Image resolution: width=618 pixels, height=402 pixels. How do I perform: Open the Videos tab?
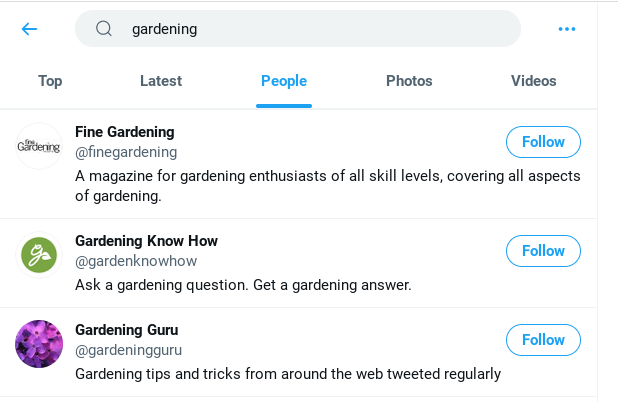(533, 82)
